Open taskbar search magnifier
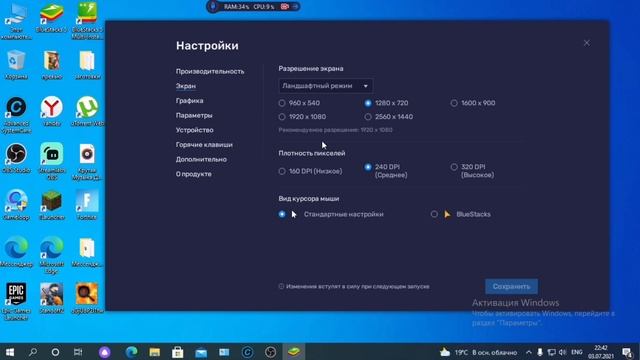The width and height of the screenshot is (640, 360). (33, 352)
